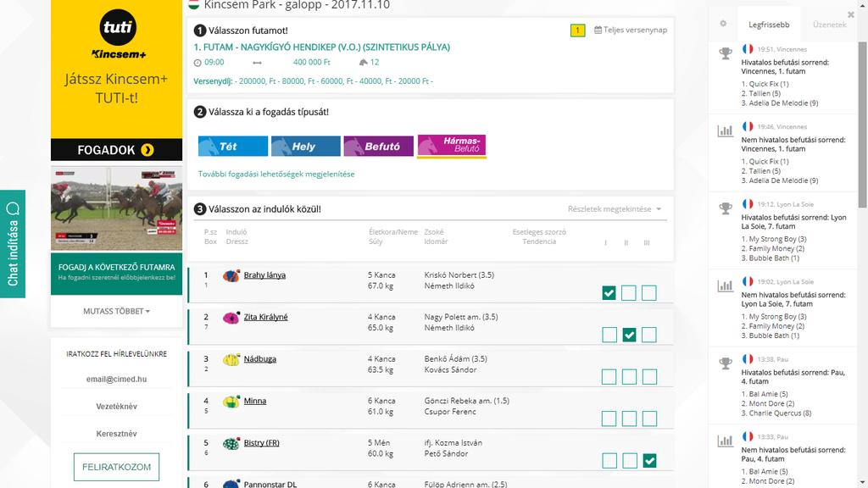Click the bar chart icon for Lyon La Soie
Screen dimensions: 868x488
(x=725, y=286)
